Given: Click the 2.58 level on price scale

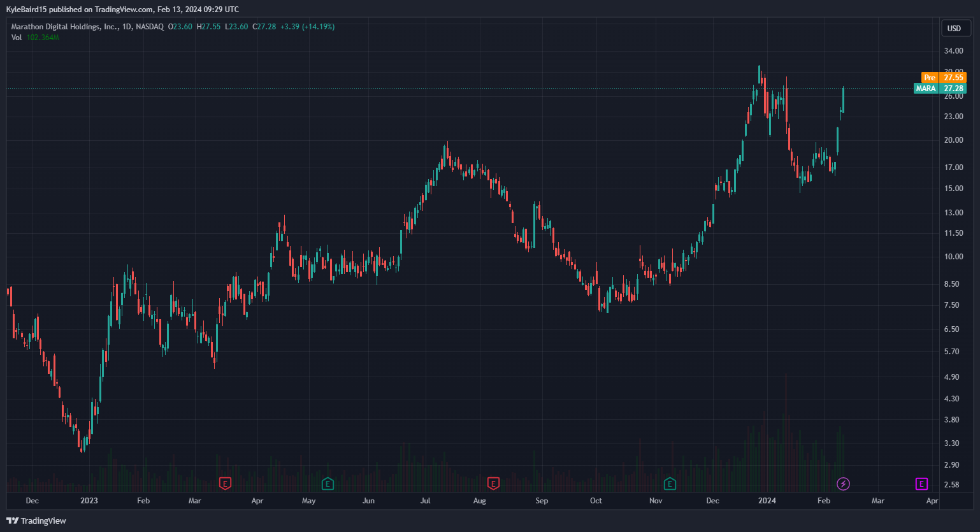Looking at the screenshot, I should (951, 485).
